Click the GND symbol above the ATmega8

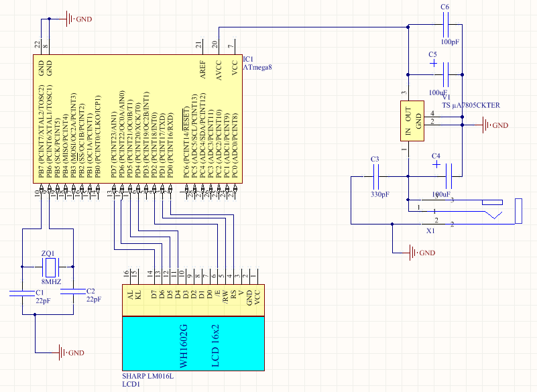tap(72, 19)
